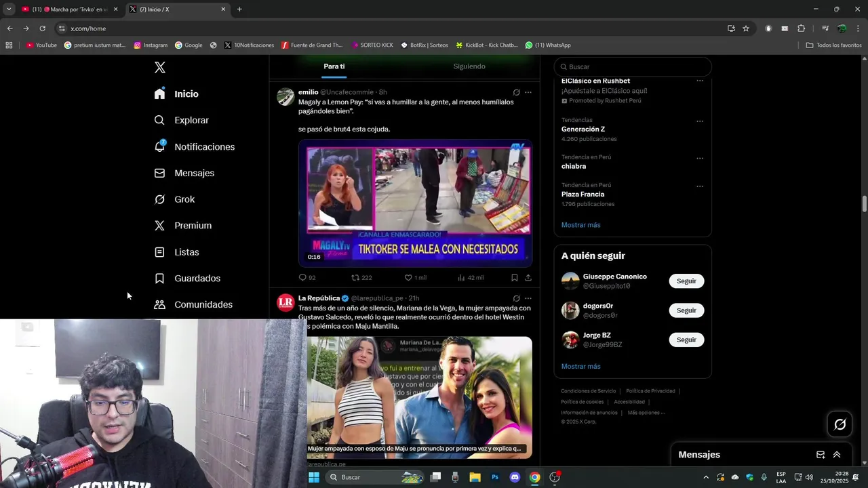This screenshot has height=488, width=868.
Task: Open the Generación Z trend
Action: click(583, 129)
